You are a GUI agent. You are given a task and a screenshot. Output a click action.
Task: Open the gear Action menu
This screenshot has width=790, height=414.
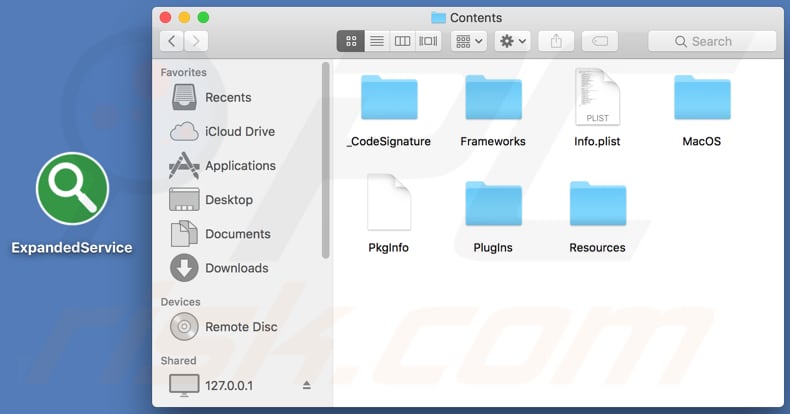click(512, 41)
